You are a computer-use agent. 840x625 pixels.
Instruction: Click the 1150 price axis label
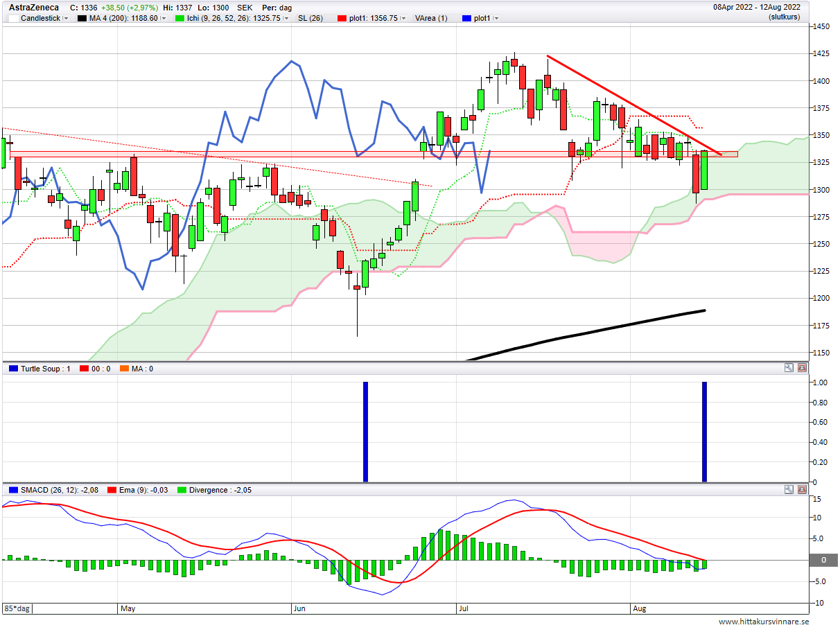coord(822,353)
